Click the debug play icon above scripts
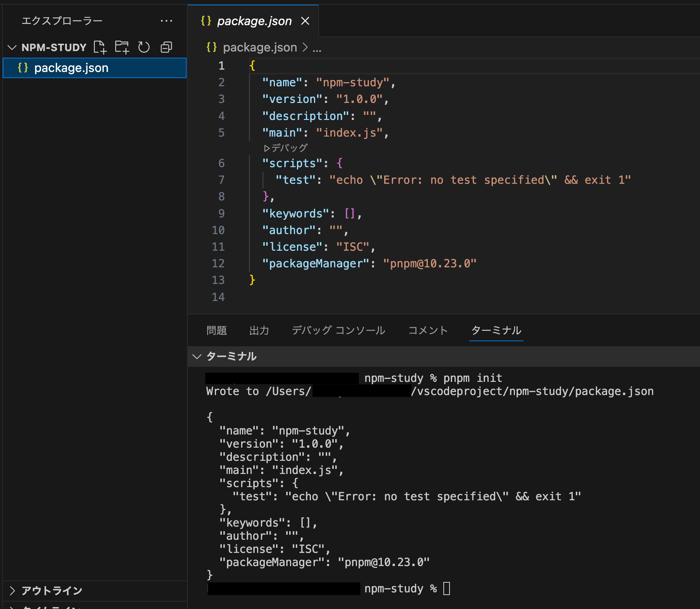The image size is (700, 609). coord(266,148)
